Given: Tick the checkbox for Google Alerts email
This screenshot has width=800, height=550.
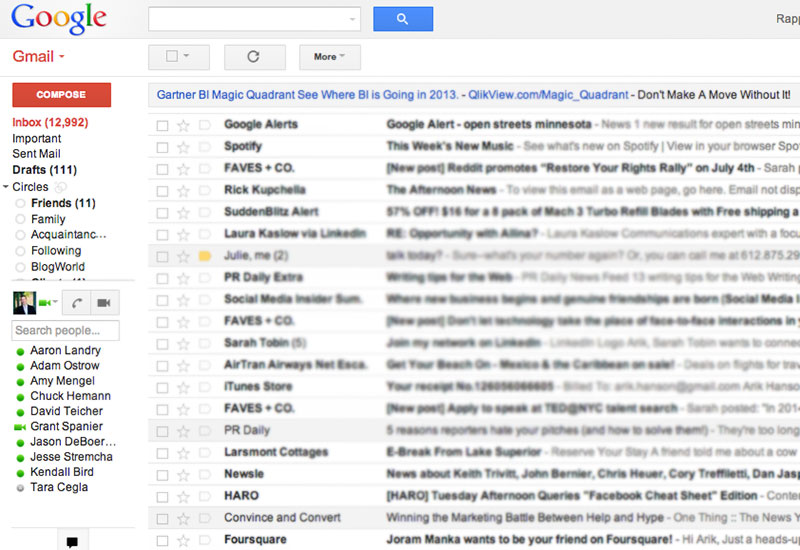Looking at the screenshot, I should pyautogui.click(x=162, y=126).
